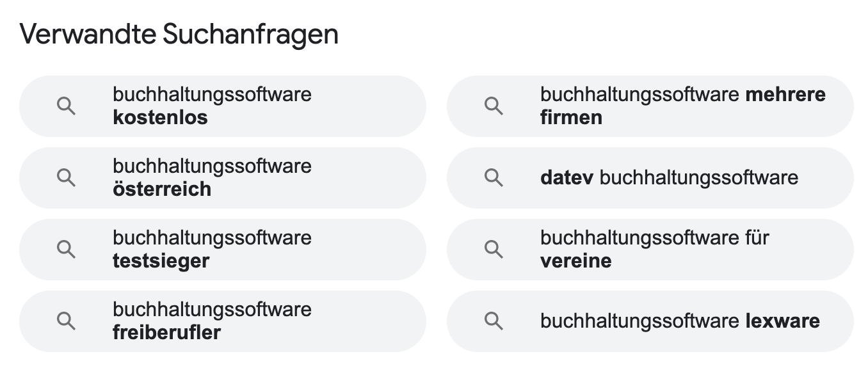Click the bold word 'datev'
This screenshot has width=868, height=384.
pos(567,178)
